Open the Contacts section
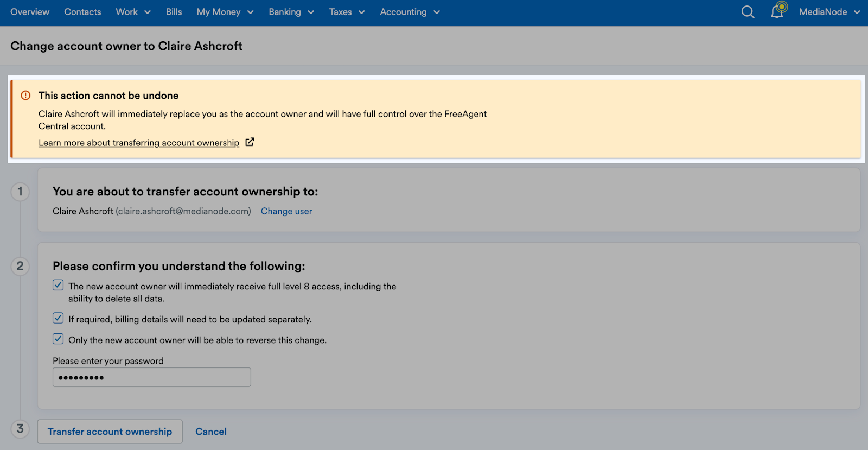868x450 pixels. pos(82,12)
